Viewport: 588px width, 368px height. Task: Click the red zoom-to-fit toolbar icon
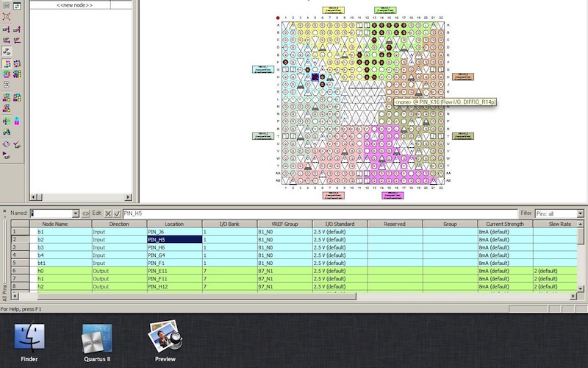(7, 16)
